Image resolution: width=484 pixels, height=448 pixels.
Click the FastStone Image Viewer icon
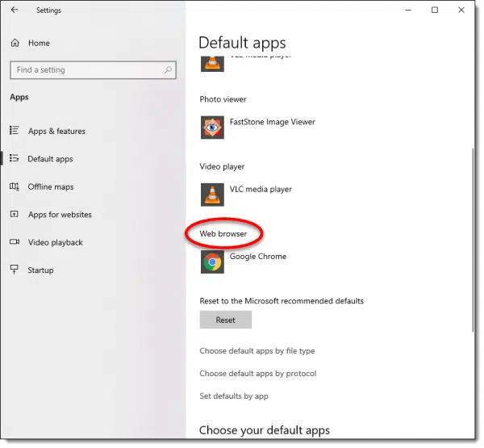pyautogui.click(x=212, y=128)
